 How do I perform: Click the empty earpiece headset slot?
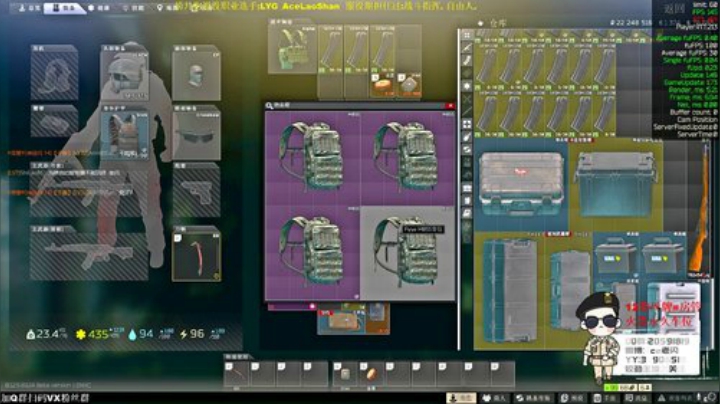[x=54, y=73]
